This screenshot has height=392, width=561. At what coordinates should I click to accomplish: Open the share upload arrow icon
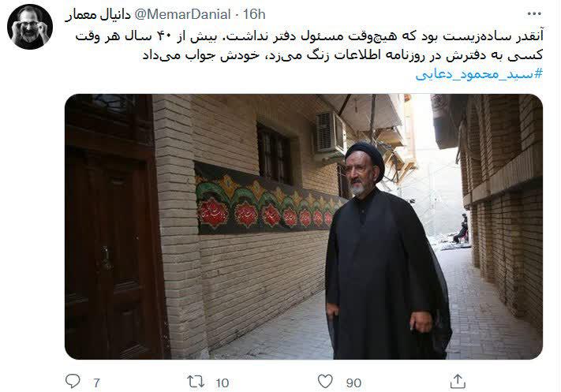coord(458,381)
